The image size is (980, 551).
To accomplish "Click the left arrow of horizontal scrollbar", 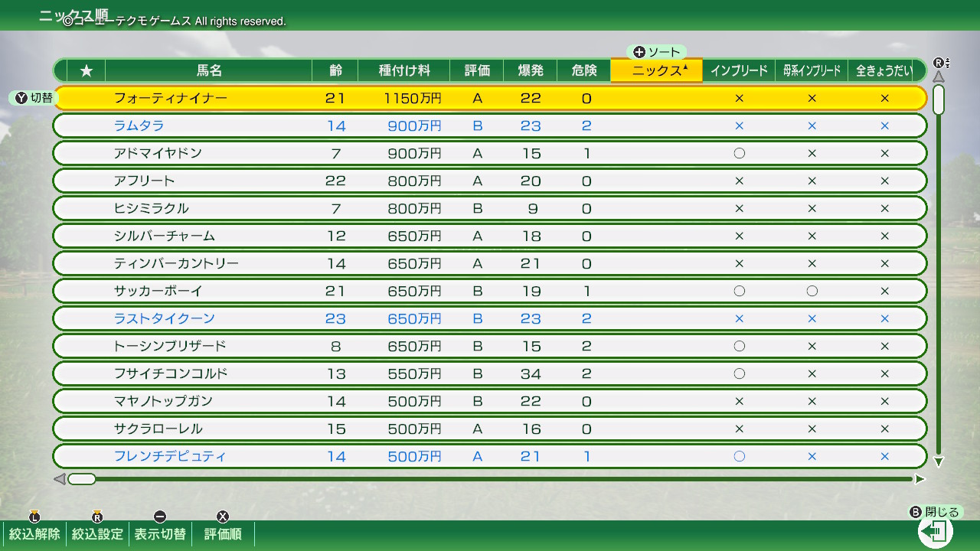I will click(59, 480).
